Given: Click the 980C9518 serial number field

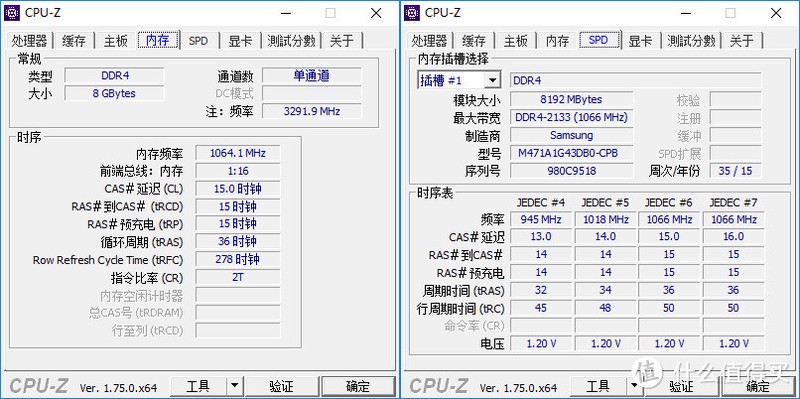Looking at the screenshot, I should click(571, 171).
